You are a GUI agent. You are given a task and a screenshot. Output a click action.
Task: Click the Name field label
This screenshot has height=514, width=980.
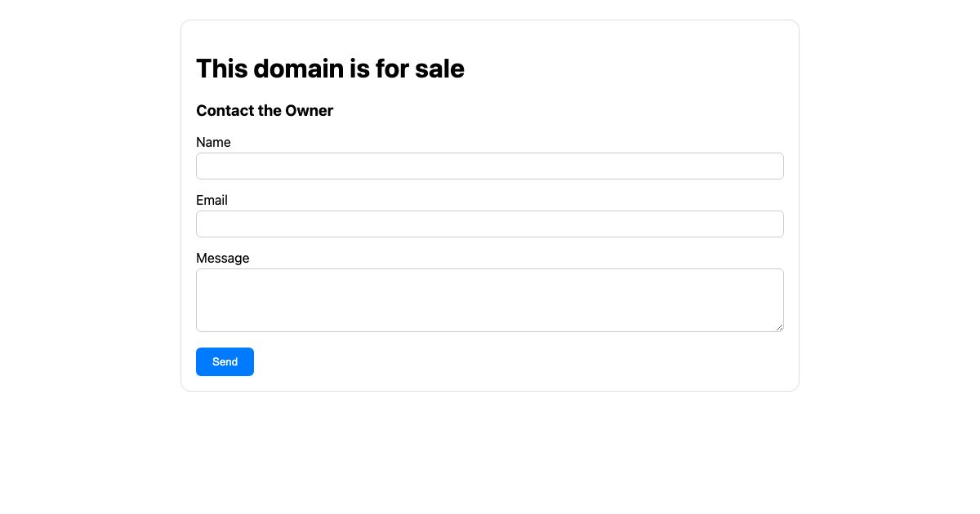(x=213, y=142)
